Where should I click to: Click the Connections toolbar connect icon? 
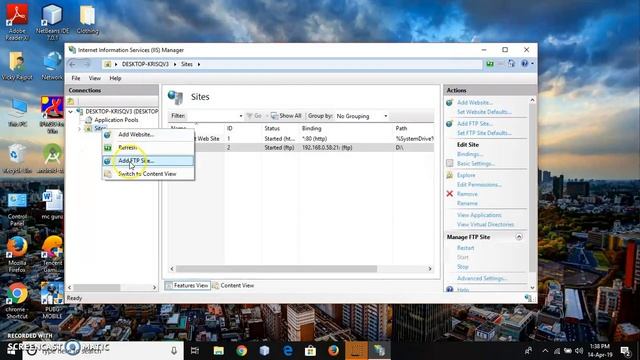pos(71,101)
